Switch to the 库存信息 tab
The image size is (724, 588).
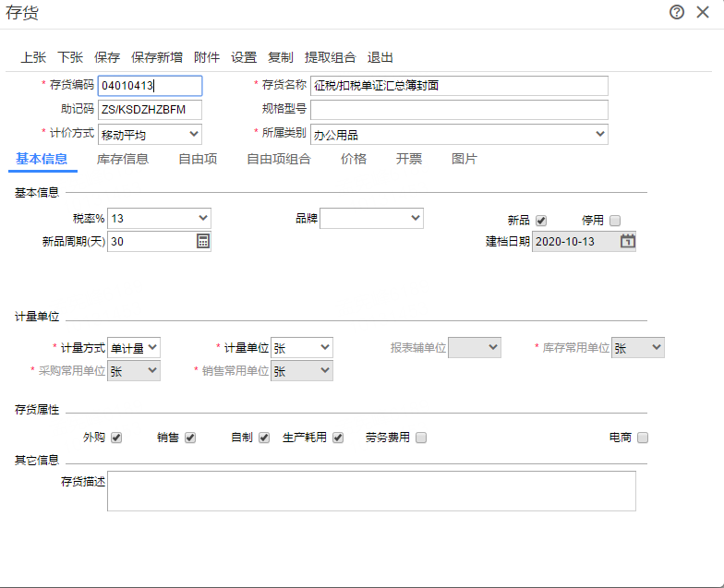[123, 159]
